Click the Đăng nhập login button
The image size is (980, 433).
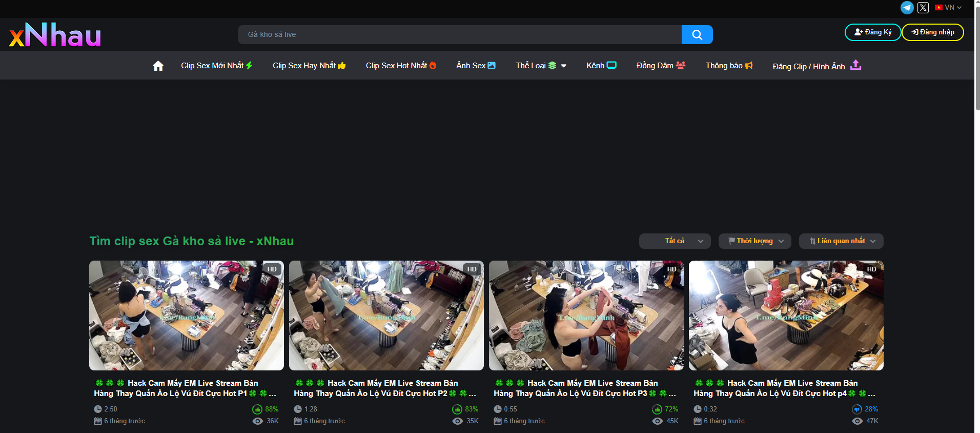pos(932,32)
